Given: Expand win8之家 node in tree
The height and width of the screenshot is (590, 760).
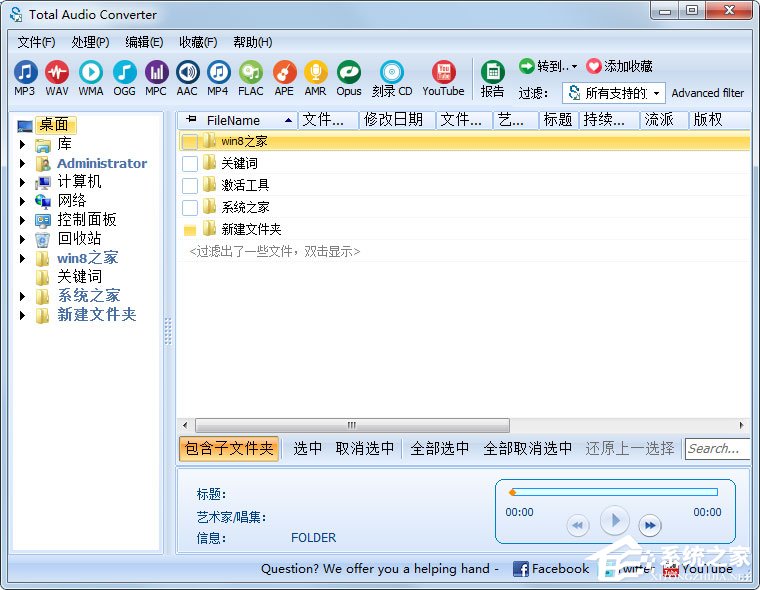Looking at the screenshot, I should 22,258.
